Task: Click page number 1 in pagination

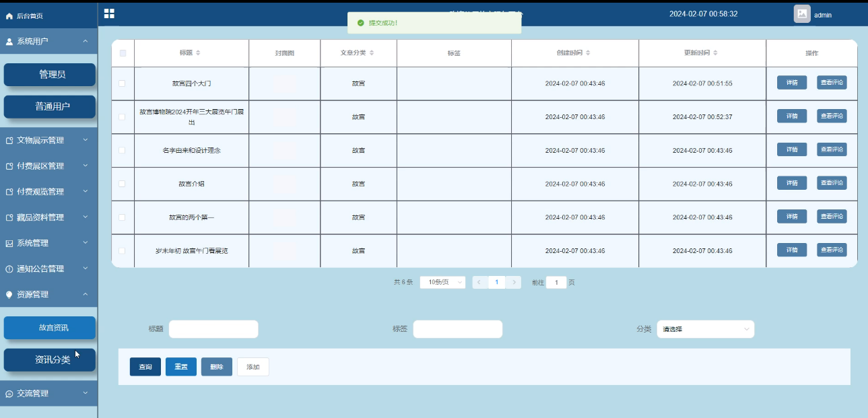Action: tap(497, 283)
